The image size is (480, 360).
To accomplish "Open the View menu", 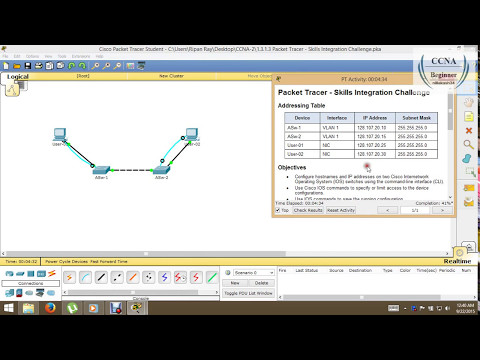I will tap(48, 56).
